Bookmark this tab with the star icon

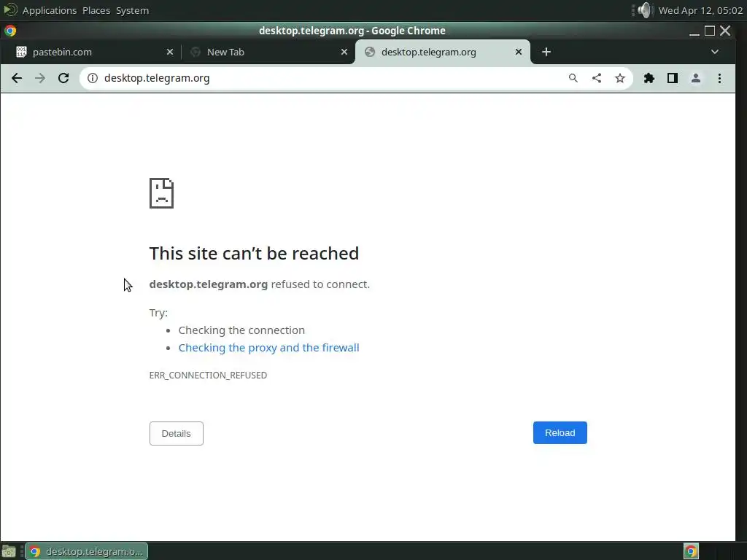[620, 78]
